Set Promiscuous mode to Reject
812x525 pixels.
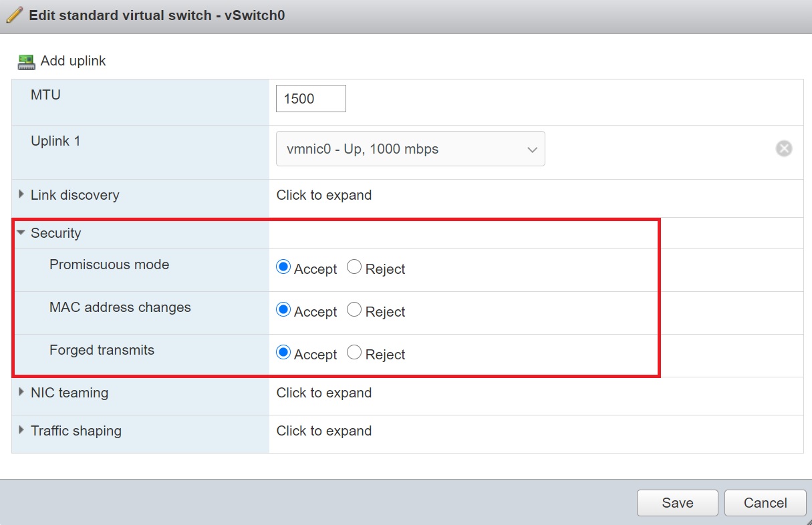[x=354, y=268]
